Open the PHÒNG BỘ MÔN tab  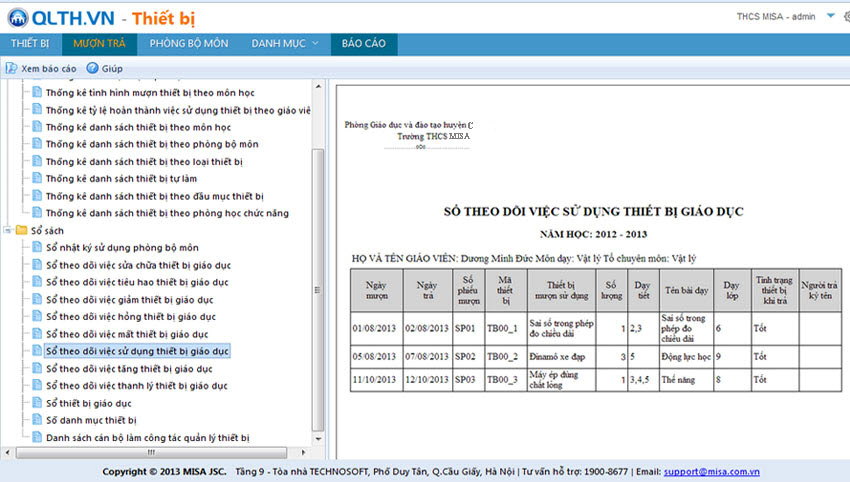pyautogui.click(x=189, y=44)
